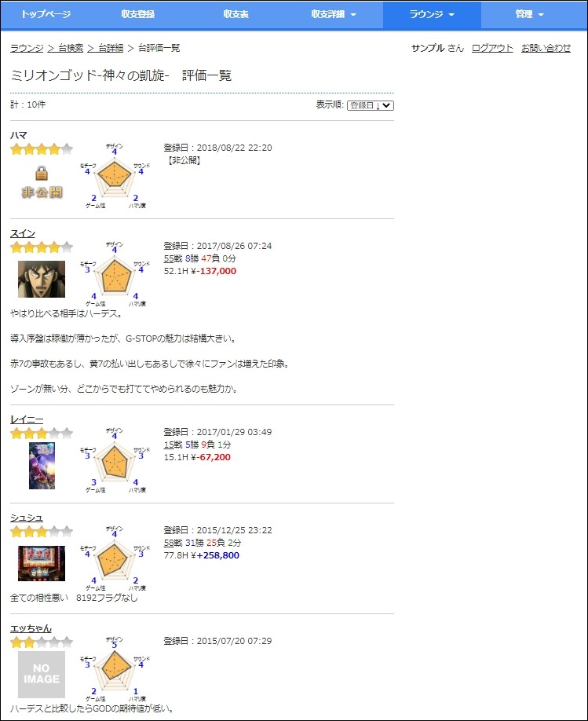Open スイン's Kaiji avatar thumbnail
Screen dimensions: 588x721
(42, 279)
